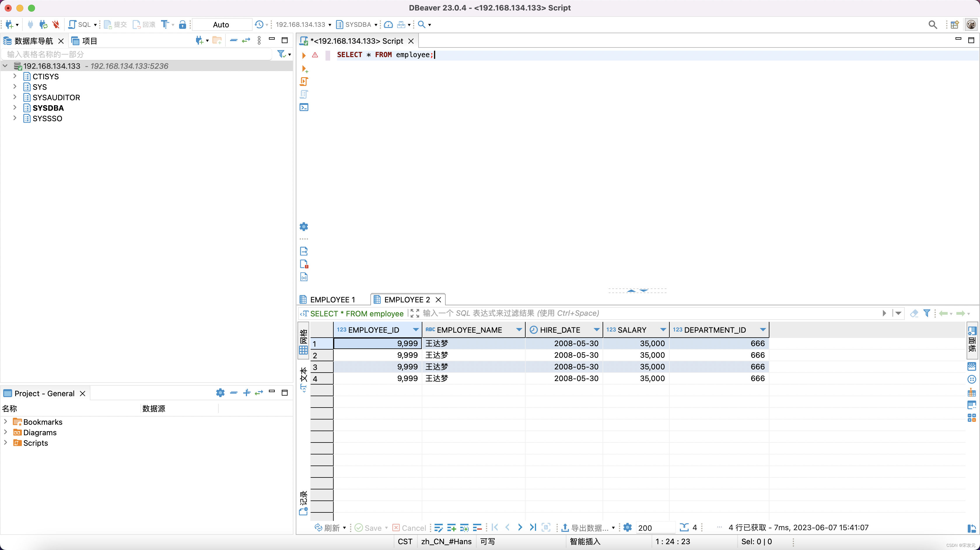
Task: Click the execute SQL statement arrow icon
Action: tap(304, 55)
